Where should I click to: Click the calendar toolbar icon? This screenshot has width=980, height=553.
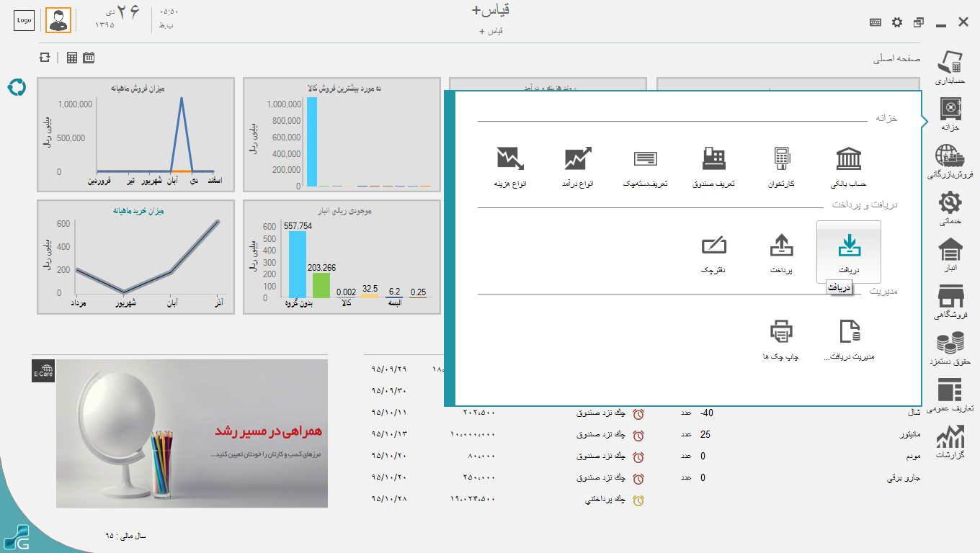[89, 58]
